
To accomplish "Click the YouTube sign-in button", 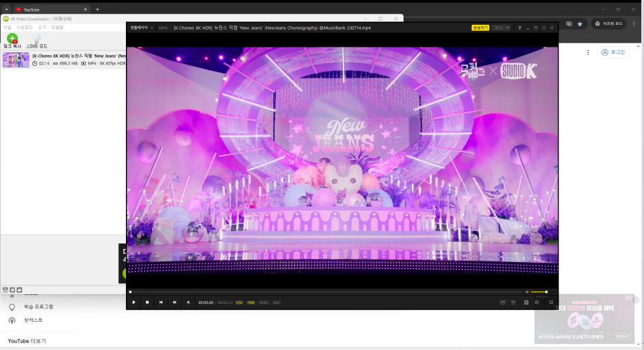I will [613, 52].
